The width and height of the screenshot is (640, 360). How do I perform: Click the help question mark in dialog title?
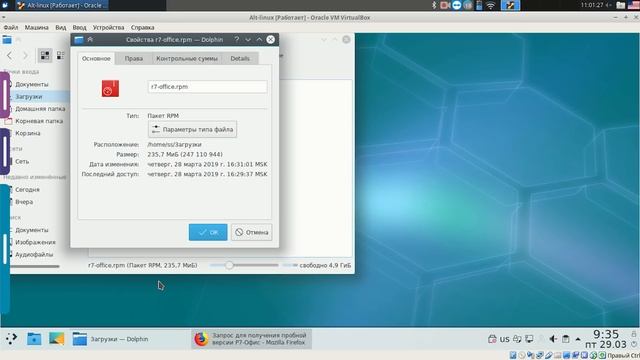(237, 40)
